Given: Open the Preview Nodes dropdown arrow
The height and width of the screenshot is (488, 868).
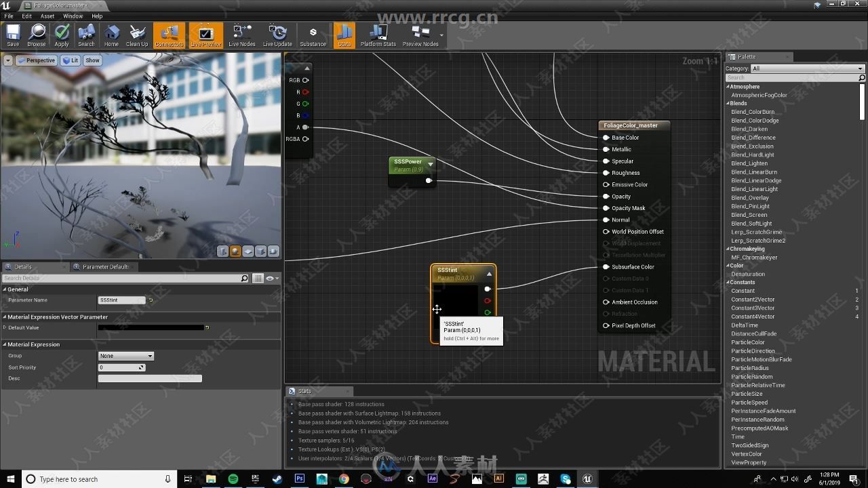Looking at the screenshot, I should point(442,36).
